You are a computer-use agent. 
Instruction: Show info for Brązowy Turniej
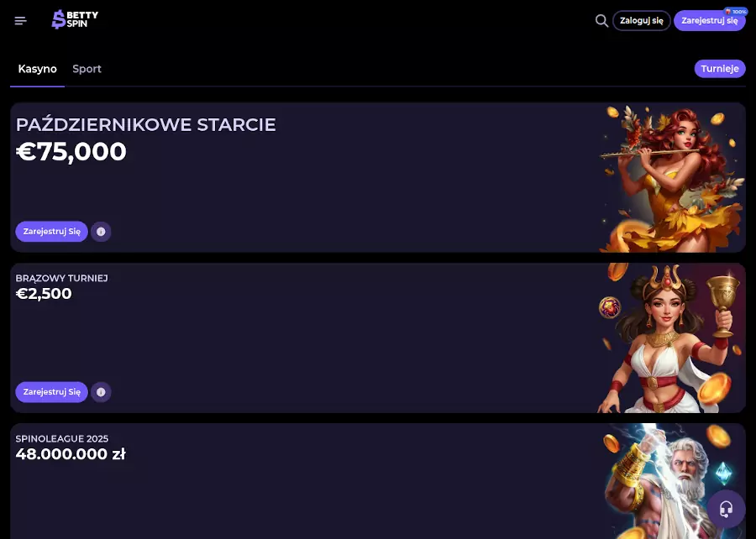coord(101,392)
